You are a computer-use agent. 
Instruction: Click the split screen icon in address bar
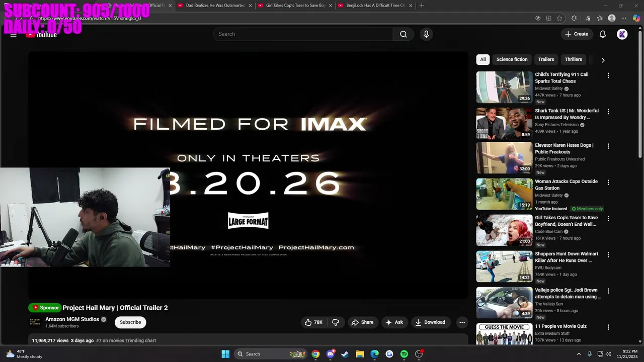tap(548, 18)
